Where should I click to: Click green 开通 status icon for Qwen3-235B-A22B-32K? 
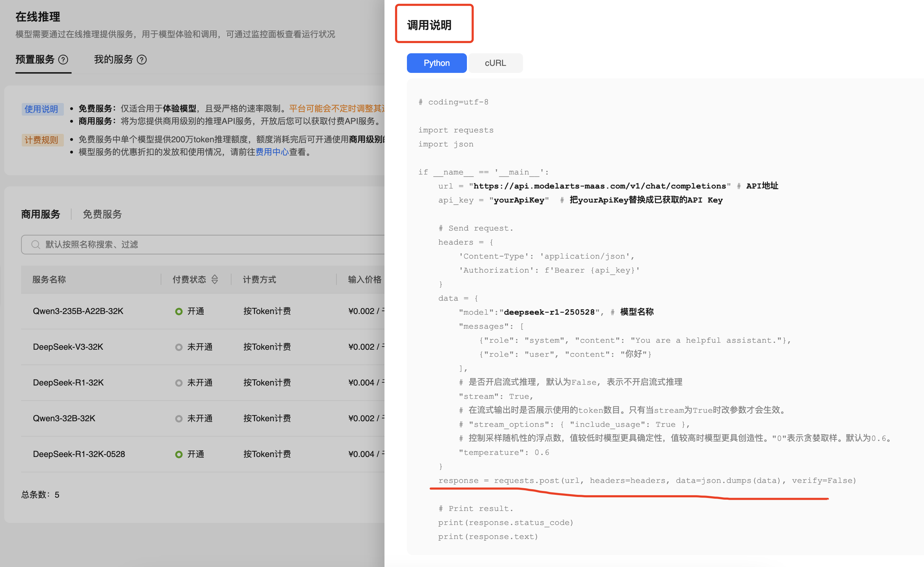(179, 311)
